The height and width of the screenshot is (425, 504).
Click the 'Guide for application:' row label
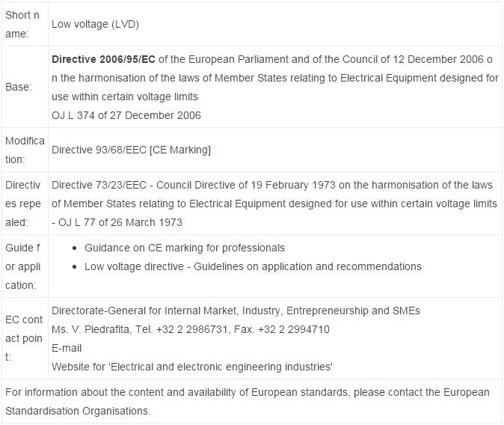pyautogui.click(x=24, y=266)
